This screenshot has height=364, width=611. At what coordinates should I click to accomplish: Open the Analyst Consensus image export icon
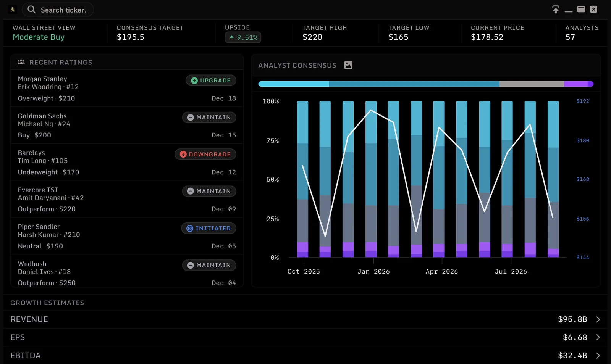click(348, 65)
